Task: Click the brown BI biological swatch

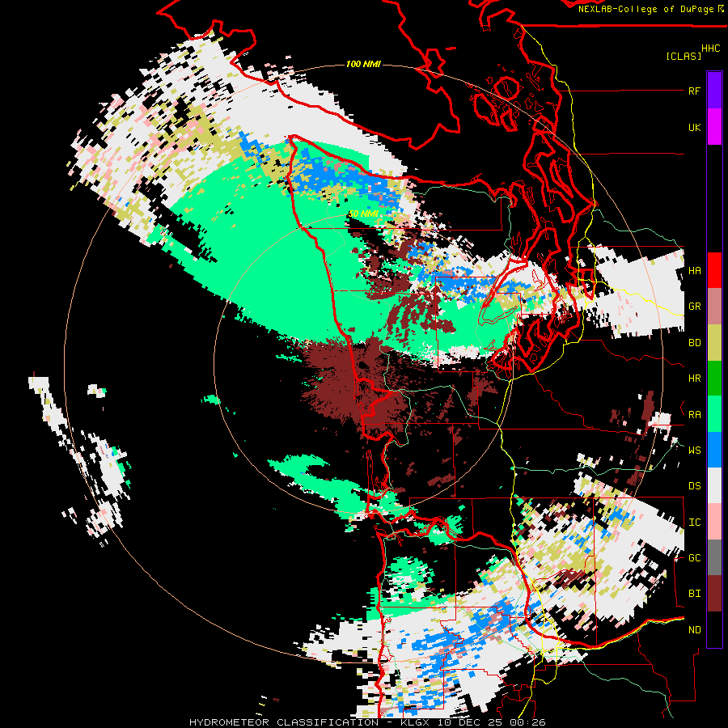Action: click(714, 594)
